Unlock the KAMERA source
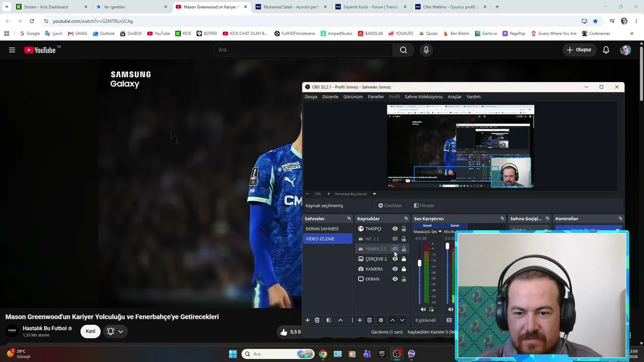The height and width of the screenshot is (362, 644). click(404, 269)
